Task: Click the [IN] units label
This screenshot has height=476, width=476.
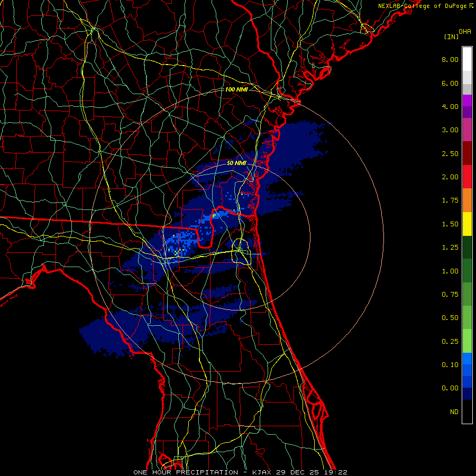Action: [451, 36]
